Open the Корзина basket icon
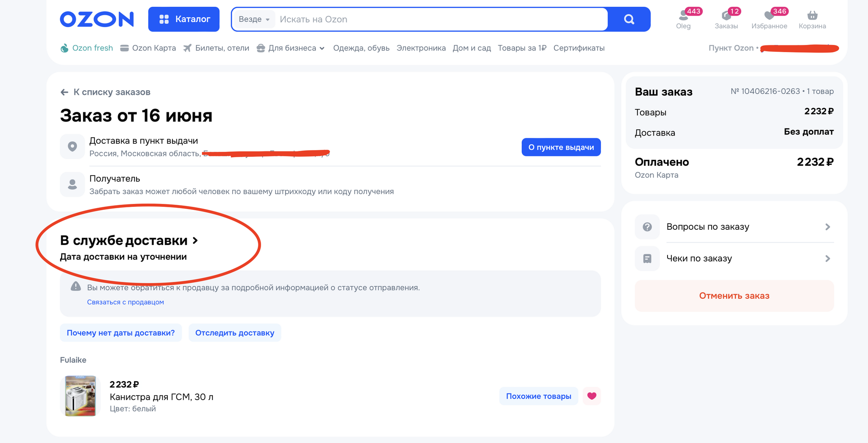The image size is (868, 443). 812,19
